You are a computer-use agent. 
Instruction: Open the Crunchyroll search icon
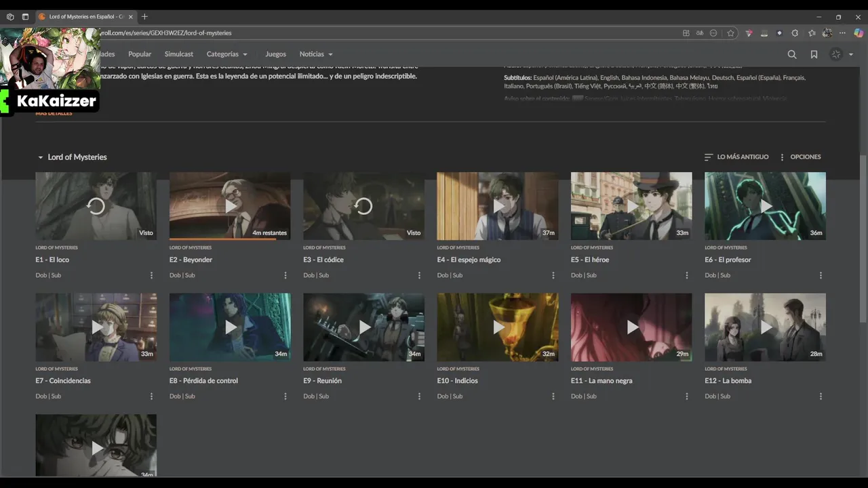tap(791, 54)
